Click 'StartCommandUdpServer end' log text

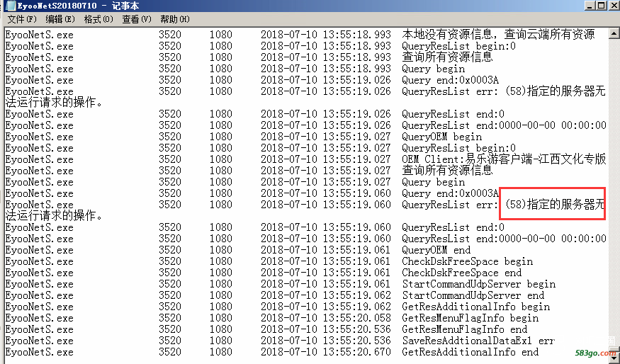pyautogui.click(x=473, y=295)
